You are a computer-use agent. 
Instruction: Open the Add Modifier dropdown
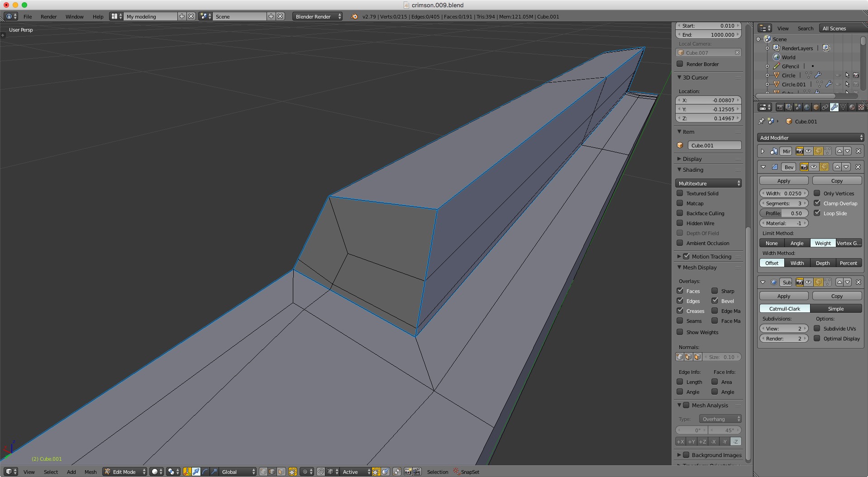click(x=811, y=137)
